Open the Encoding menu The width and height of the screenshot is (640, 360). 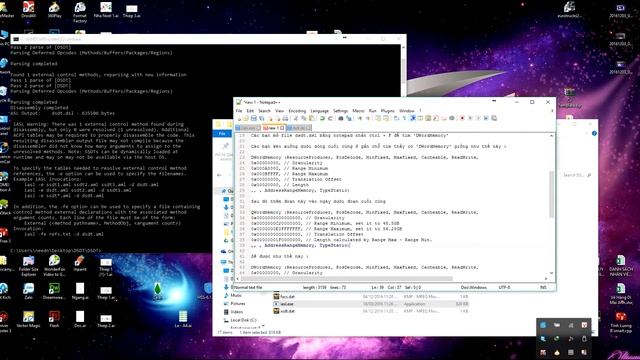pyautogui.click(x=297, y=111)
